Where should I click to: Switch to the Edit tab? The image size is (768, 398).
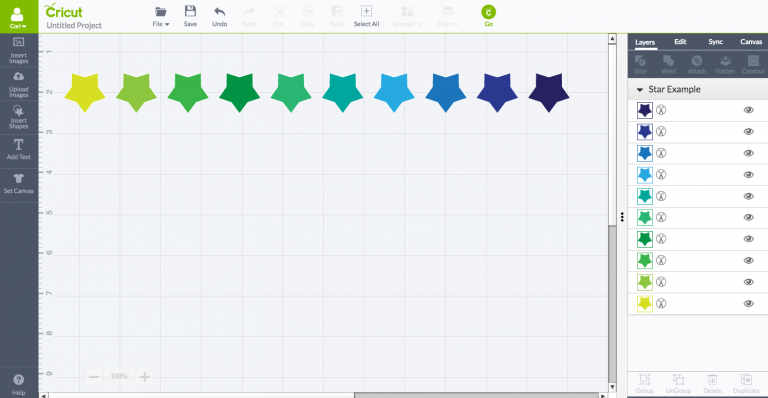pos(680,42)
